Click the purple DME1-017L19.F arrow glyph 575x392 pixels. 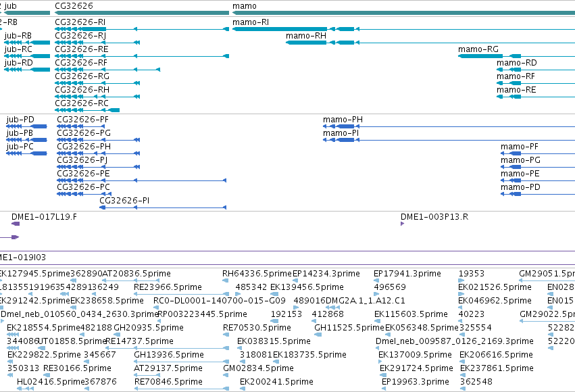pos(16,224)
